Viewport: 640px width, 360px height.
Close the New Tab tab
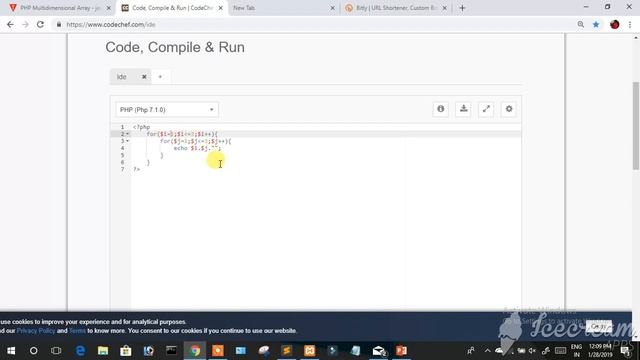point(332,8)
